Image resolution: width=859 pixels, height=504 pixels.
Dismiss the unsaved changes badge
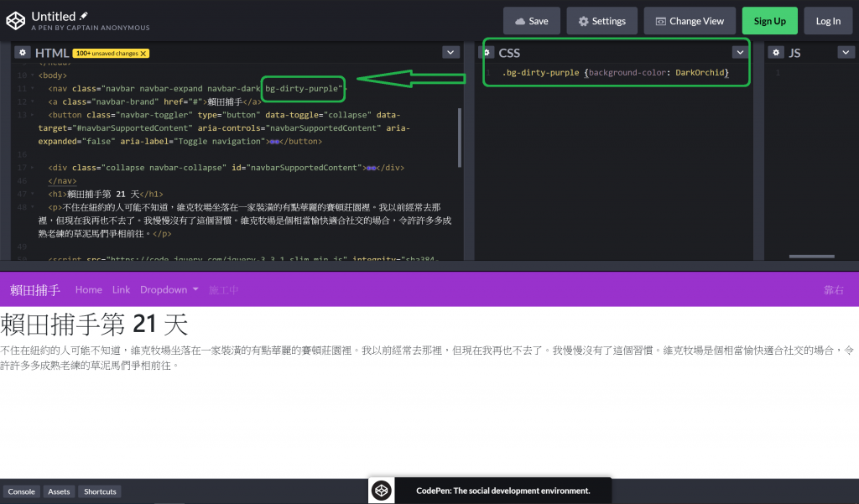click(x=143, y=53)
